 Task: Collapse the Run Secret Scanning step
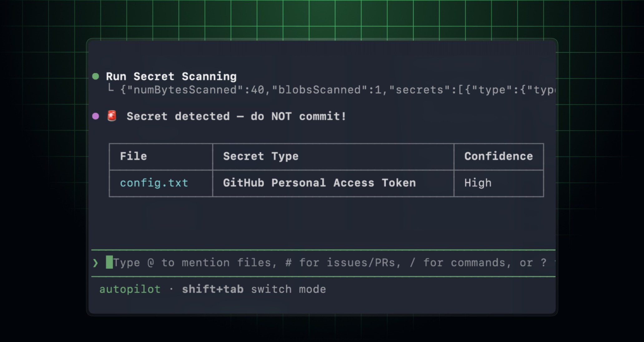pyautogui.click(x=171, y=76)
